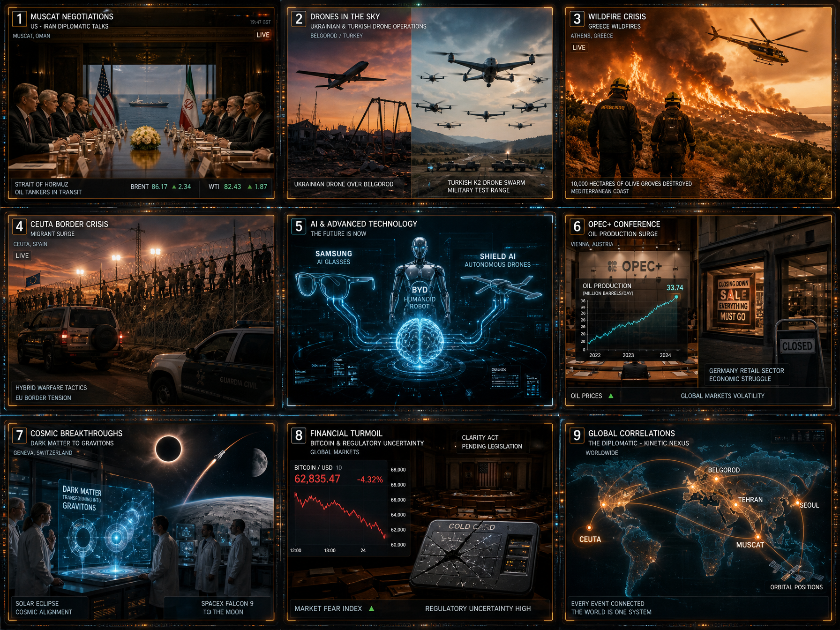
Task: Click the HYBRID WARFARE TACTICS caption
Action: pos(51,388)
